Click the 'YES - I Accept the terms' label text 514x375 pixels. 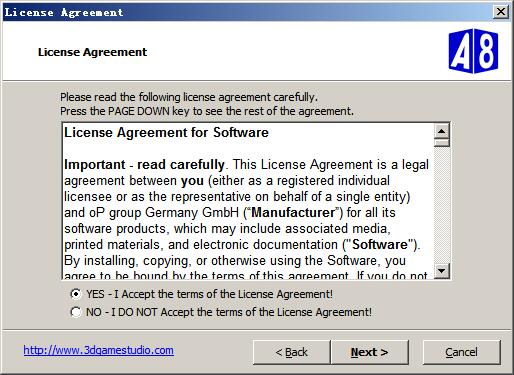(x=209, y=294)
